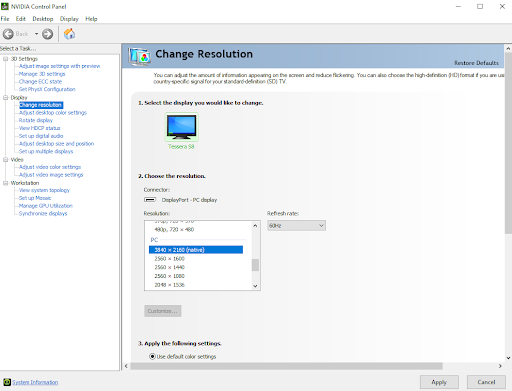
Task: Select Use default color settings radio
Action: point(152,356)
